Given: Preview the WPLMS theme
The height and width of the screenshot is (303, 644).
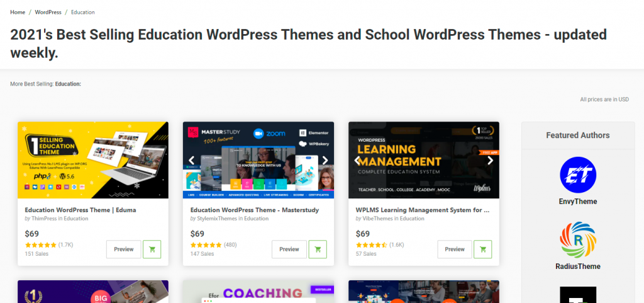Looking at the screenshot, I should coord(455,249).
